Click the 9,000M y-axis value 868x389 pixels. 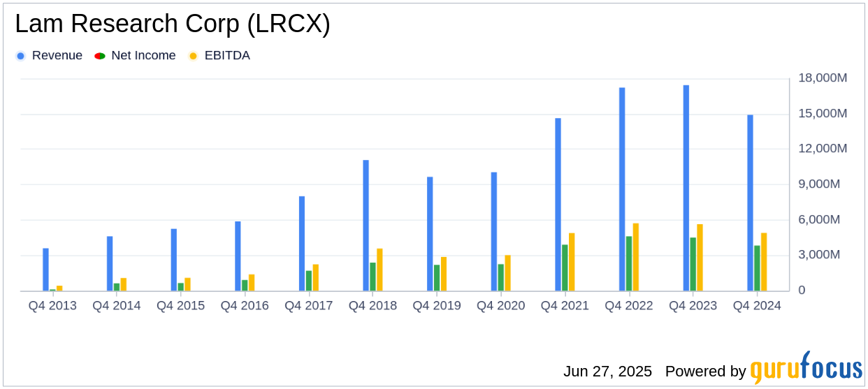[820, 184]
